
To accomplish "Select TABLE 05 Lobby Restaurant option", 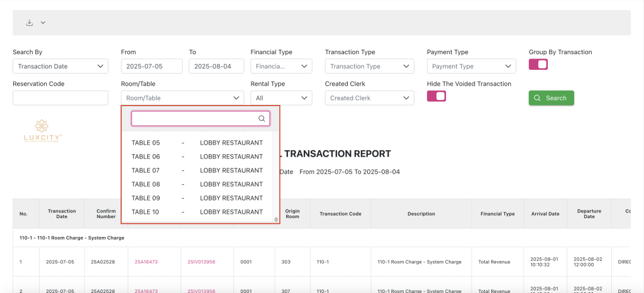I will (197, 143).
